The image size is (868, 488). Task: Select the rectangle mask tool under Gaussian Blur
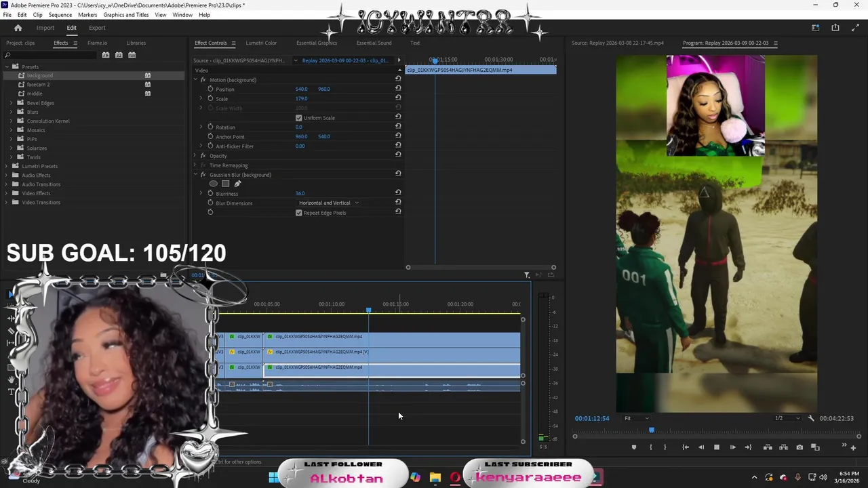point(226,184)
